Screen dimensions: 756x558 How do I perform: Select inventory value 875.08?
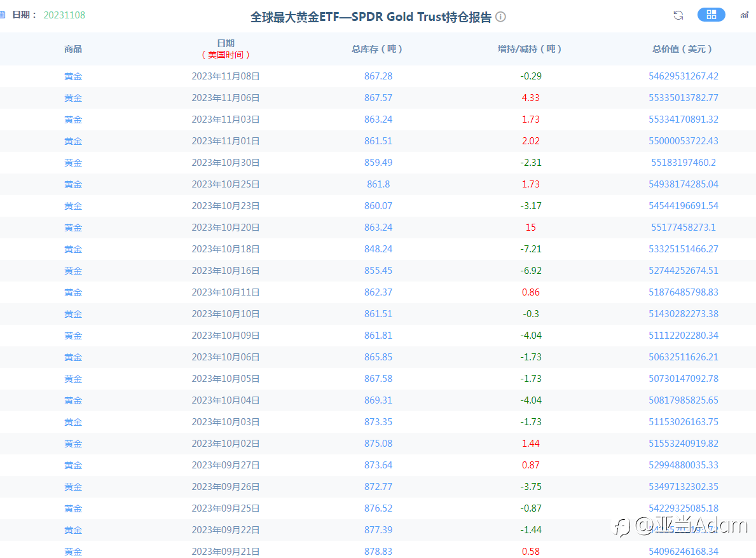pos(378,444)
